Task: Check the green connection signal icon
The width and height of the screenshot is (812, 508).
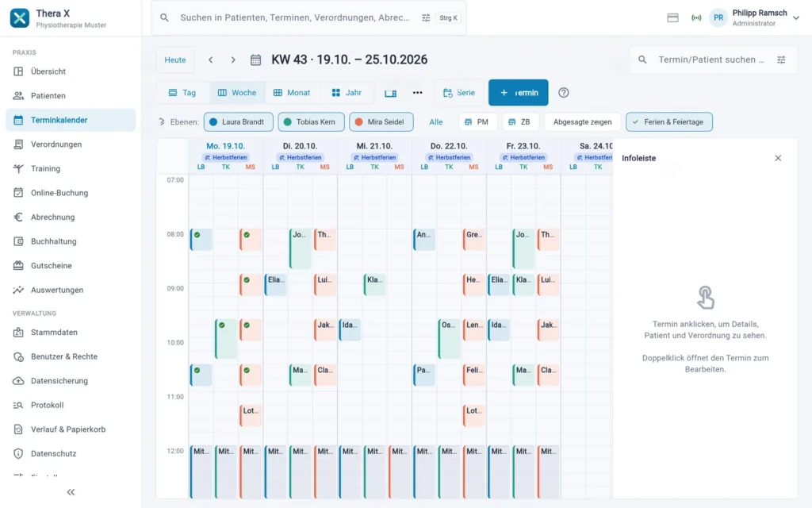Action: point(696,17)
